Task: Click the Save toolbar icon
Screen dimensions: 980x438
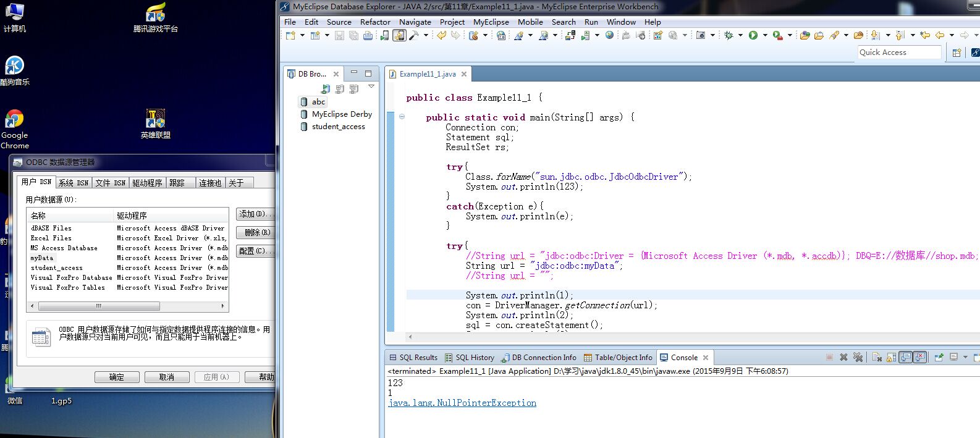Action: pyautogui.click(x=339, y=35)
